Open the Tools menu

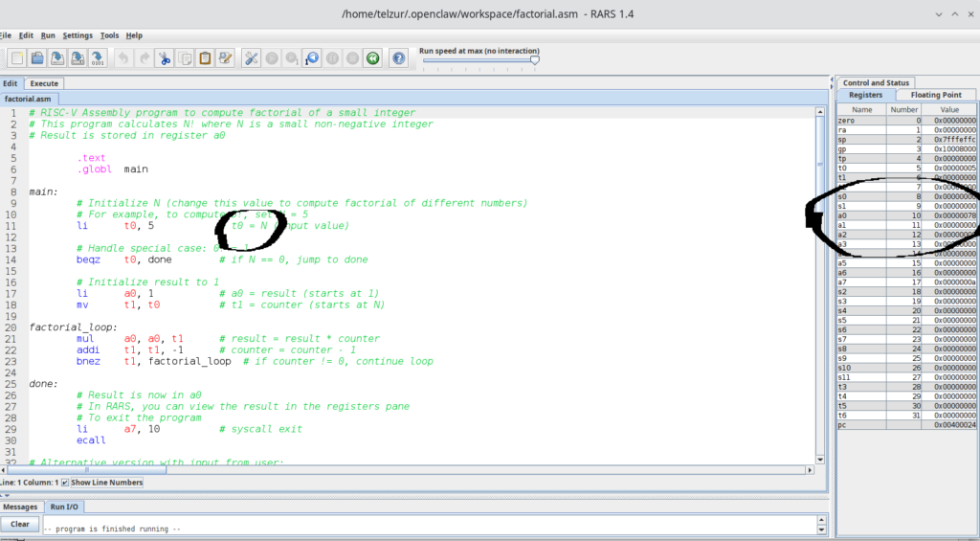[109, 35]
